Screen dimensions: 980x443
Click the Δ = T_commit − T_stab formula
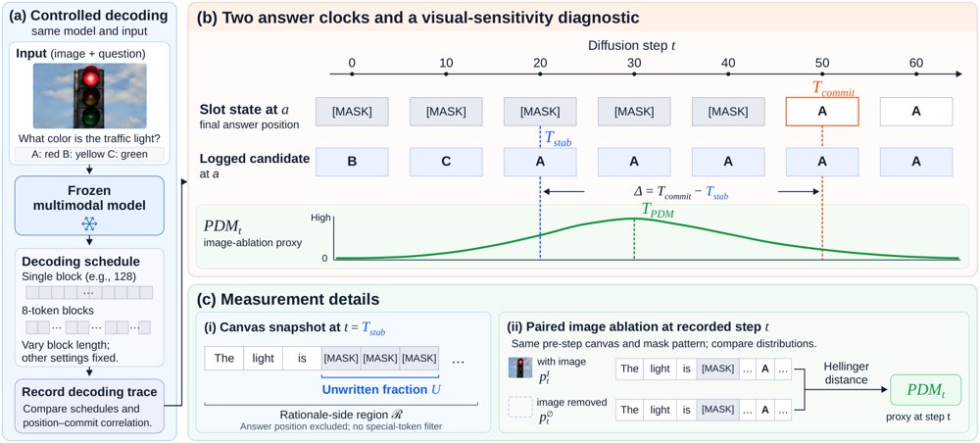coord(681,192)
